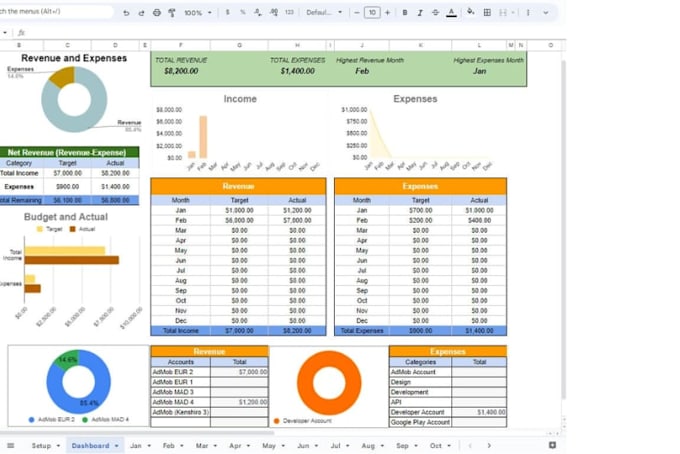Decrease decimal places icon
680x454 pixels.
pyautogui.click(x=258, y=13)
